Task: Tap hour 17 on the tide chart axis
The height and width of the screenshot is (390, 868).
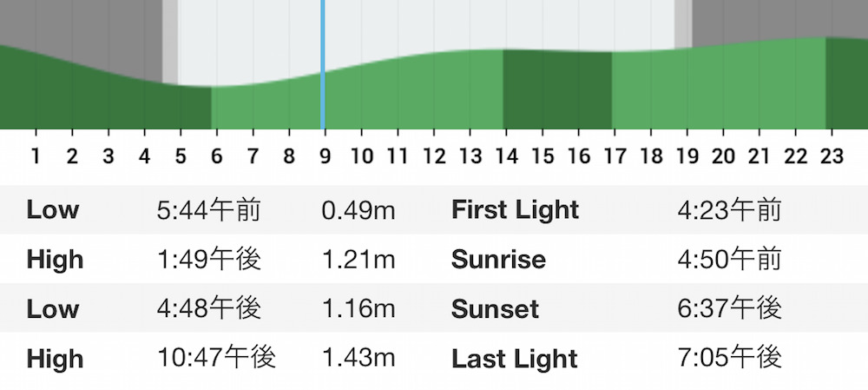Action: [x=615, y=156]
